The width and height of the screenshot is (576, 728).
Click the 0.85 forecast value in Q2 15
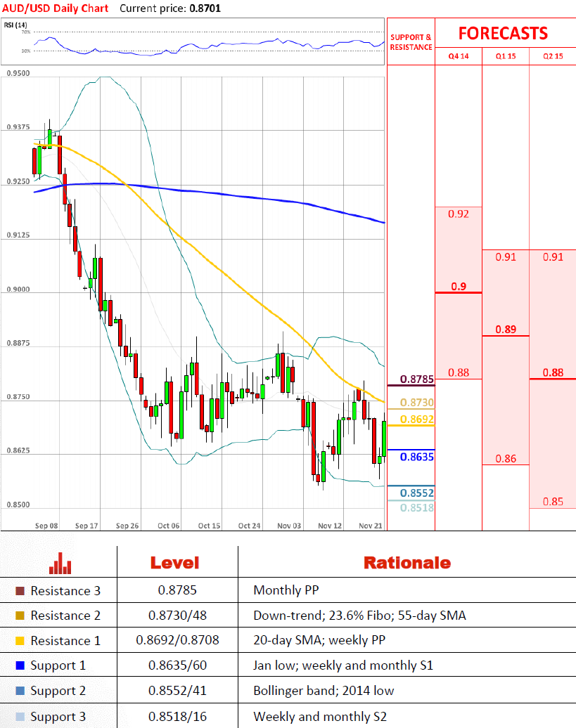pyautogui.click(x=553, y=502)
